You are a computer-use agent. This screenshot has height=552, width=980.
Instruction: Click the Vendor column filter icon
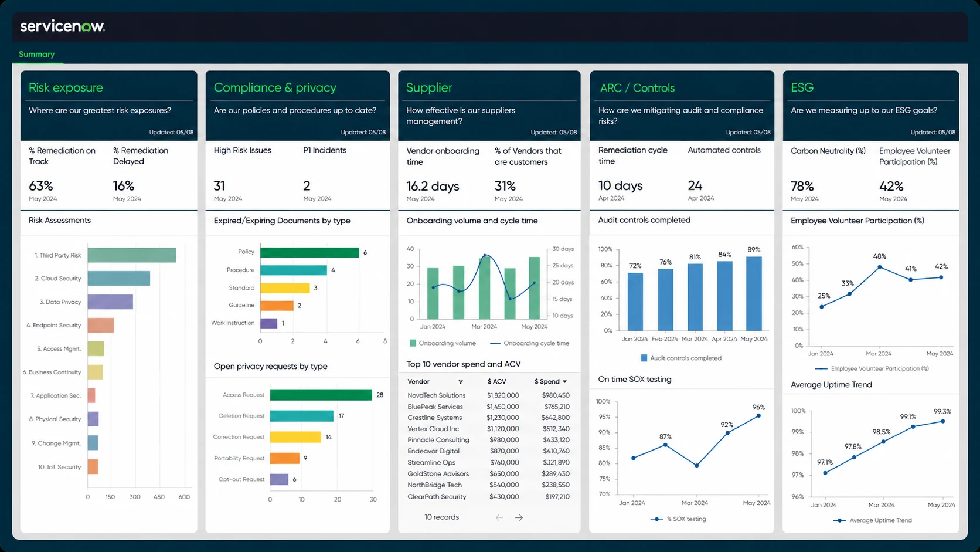[461, 382]
